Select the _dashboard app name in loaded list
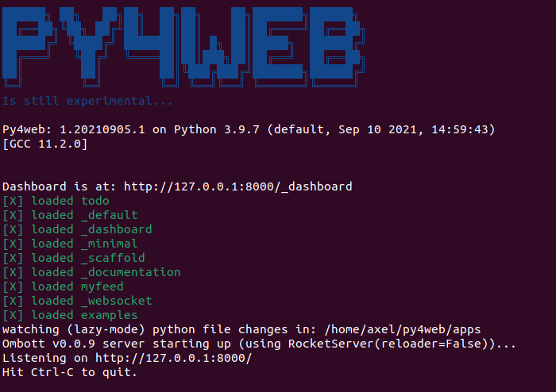Image resolution: width=556 pixels, height=392 pixels. [117, 229]
